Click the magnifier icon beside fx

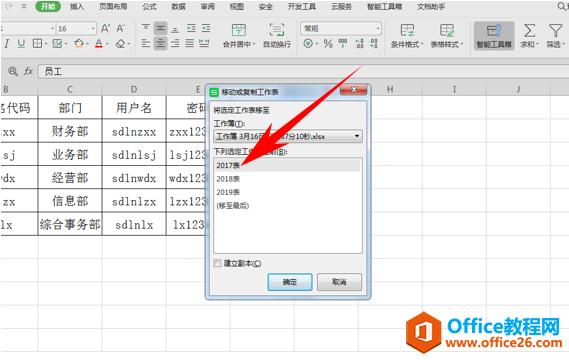pos(13,71)
